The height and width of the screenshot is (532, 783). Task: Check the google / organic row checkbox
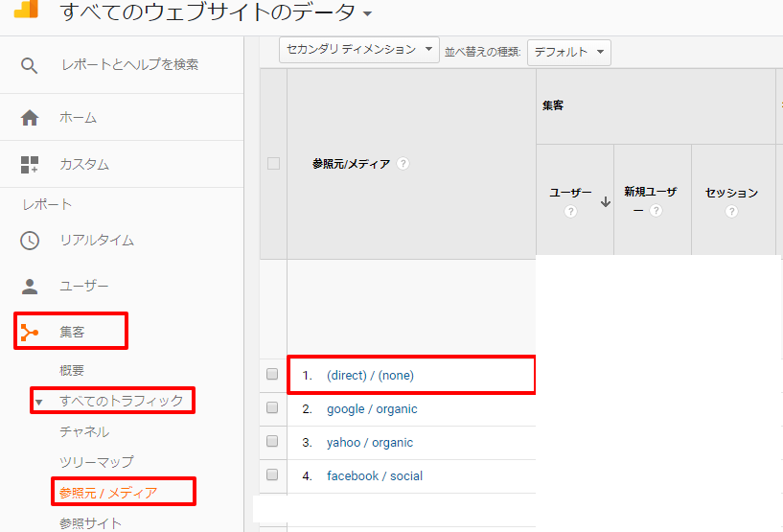point(272,408)
